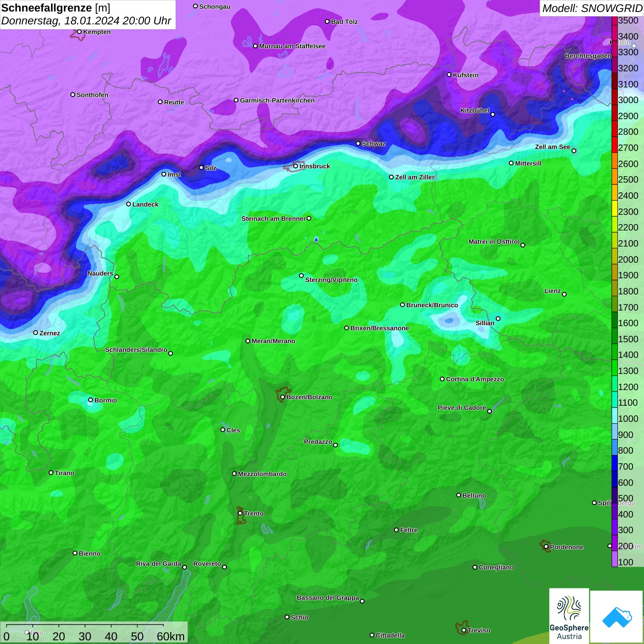
Task: Click the Matrei in Osttirol label
Action: (494, 241)
